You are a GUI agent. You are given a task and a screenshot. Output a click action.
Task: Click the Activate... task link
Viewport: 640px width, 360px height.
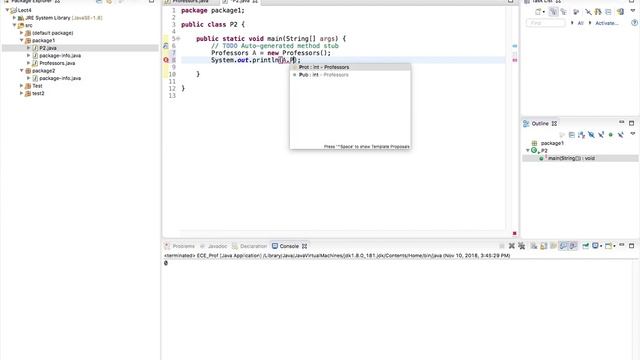(x=607, y=23)
